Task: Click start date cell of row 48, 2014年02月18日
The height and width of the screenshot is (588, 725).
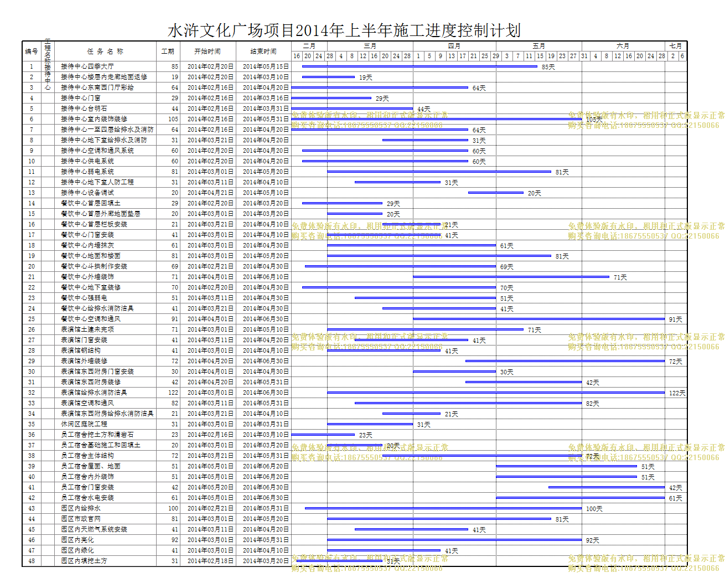Action: [208, 561]
